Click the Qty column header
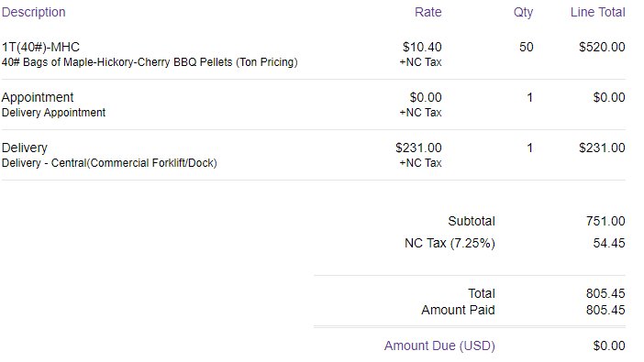644x362 pixels. [523, 12]
